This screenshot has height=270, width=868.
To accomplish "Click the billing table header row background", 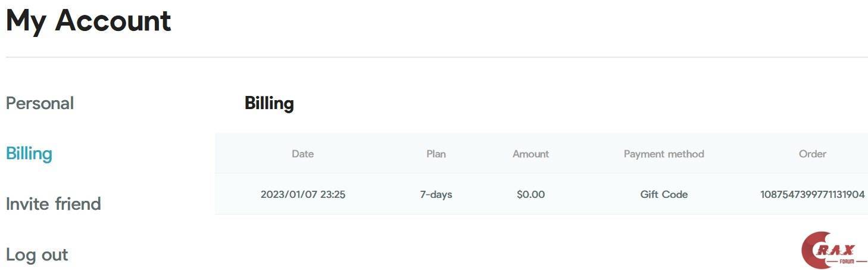I will pyautogui.click(x=369, y=154).
